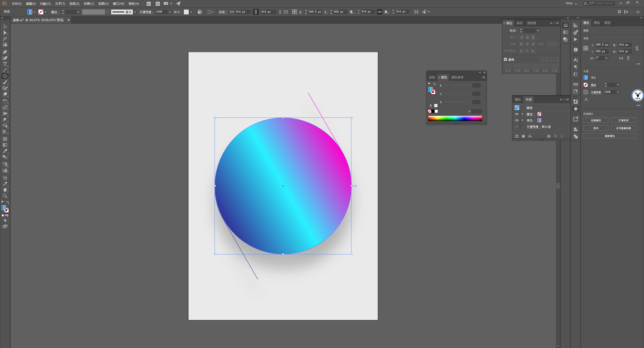Toggle the dashed line checkbox
This screenshot has height=348, width=644.
pyautogui.click(x=505, y=60)
